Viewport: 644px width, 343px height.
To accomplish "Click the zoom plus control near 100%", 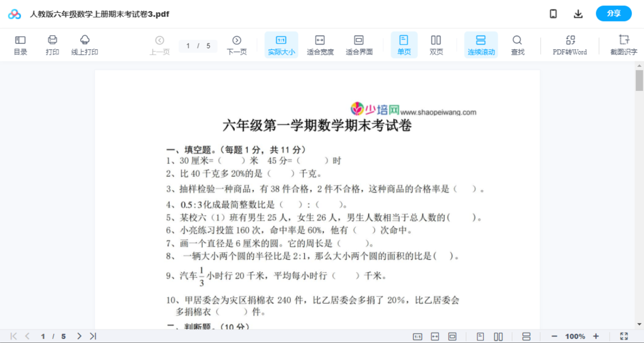I will click(x=596, y=336).
